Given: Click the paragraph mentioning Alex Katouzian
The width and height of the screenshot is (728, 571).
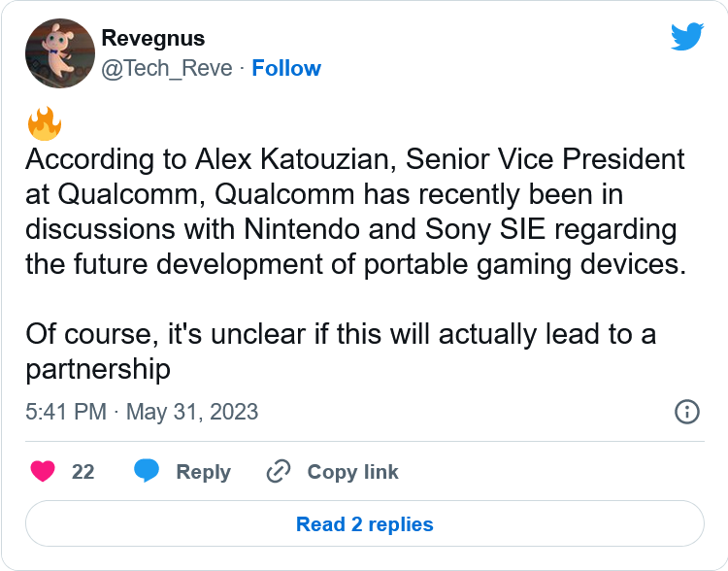Looking at the screenshot, I should click(355, 212).
